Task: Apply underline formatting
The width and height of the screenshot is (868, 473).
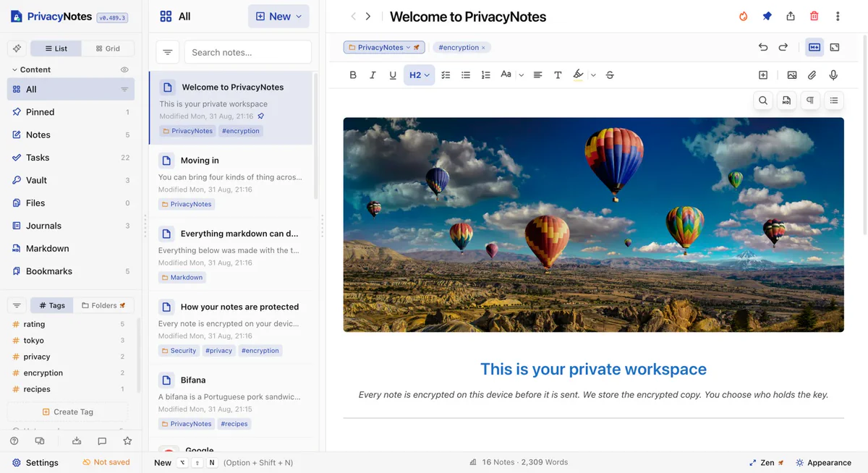Action: click(393, 75)
